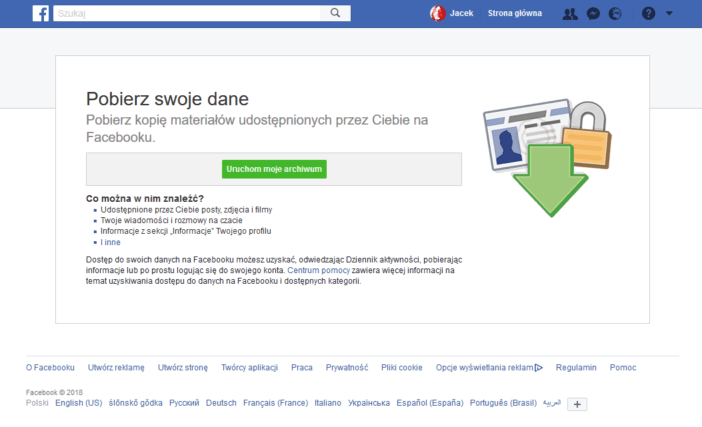Viewport: 702px width, 427px height.
Task: Open Praca footer link
Action: pyautogui.click(x=302, y=367)
